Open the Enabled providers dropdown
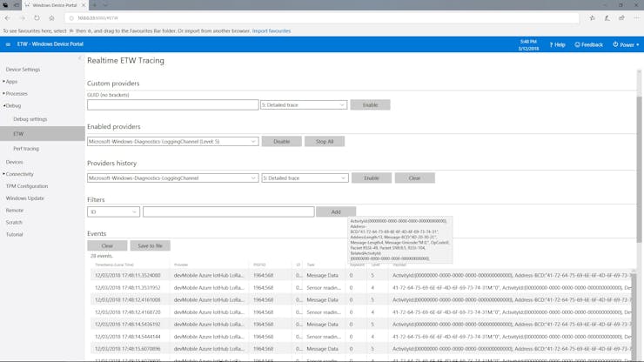The width and height of the screenshot is (644, 362). coord(172,141)
